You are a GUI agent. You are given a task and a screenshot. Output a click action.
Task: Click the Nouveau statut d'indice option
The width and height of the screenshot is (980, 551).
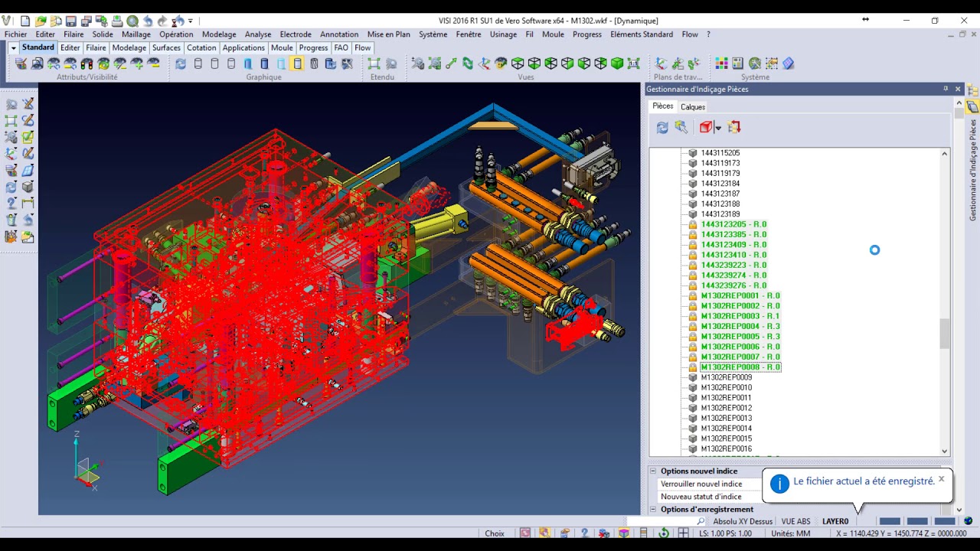pos(701,497)
